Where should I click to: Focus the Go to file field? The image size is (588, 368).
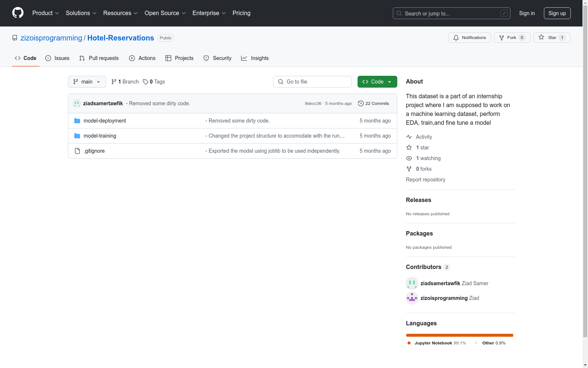coord(312,82)
